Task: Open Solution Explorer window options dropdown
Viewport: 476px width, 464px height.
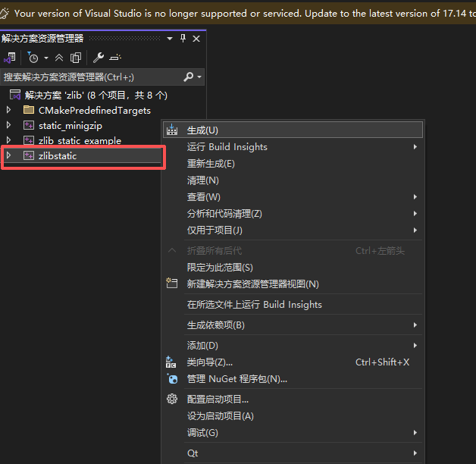Action: point(170,39)
